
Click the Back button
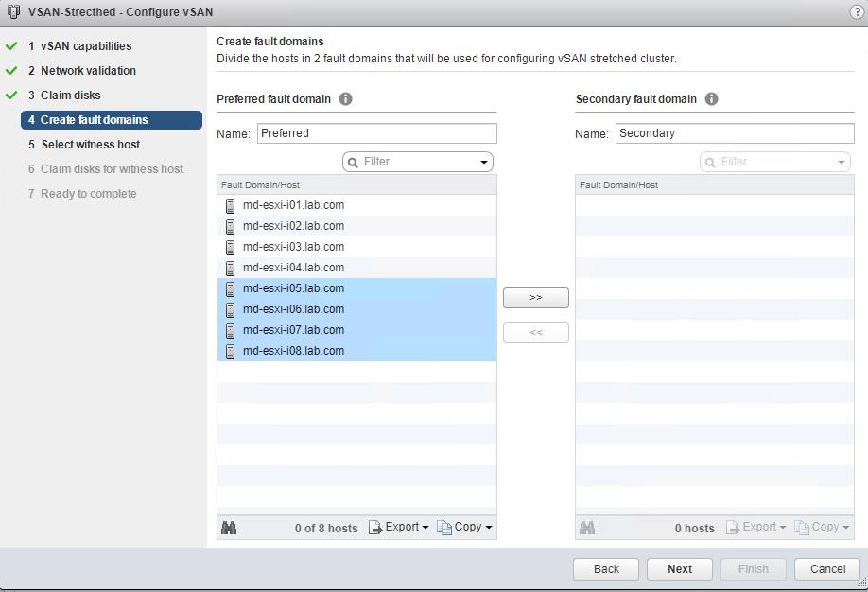click(606, 569)
